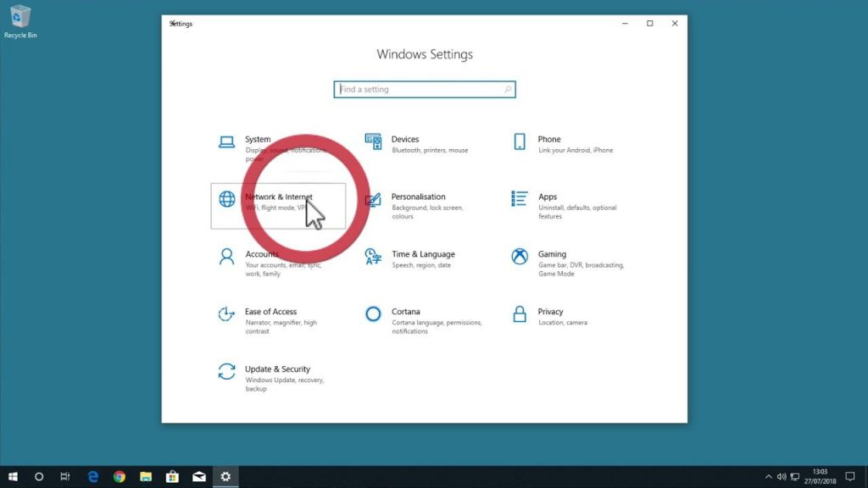Select the Cortana category title
This screenshot has height=488, width=868.
pyautogui.click(x=406, y=312)
